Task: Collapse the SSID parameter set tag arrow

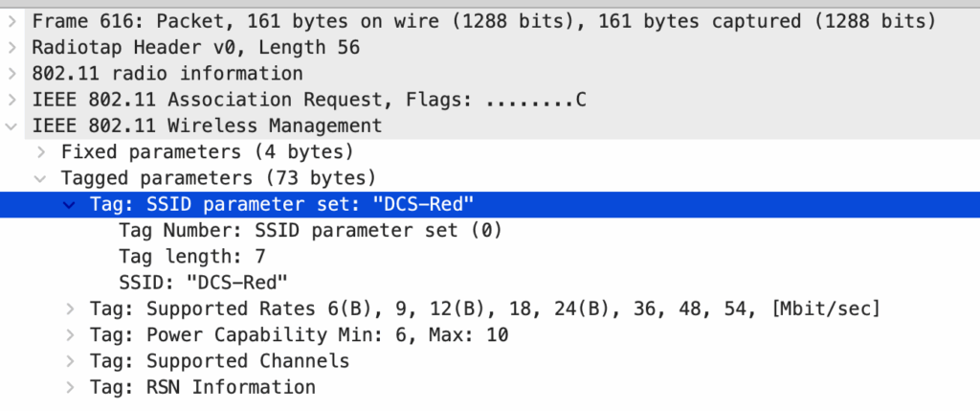Action: pyautogui.click(x=69, y=204)
